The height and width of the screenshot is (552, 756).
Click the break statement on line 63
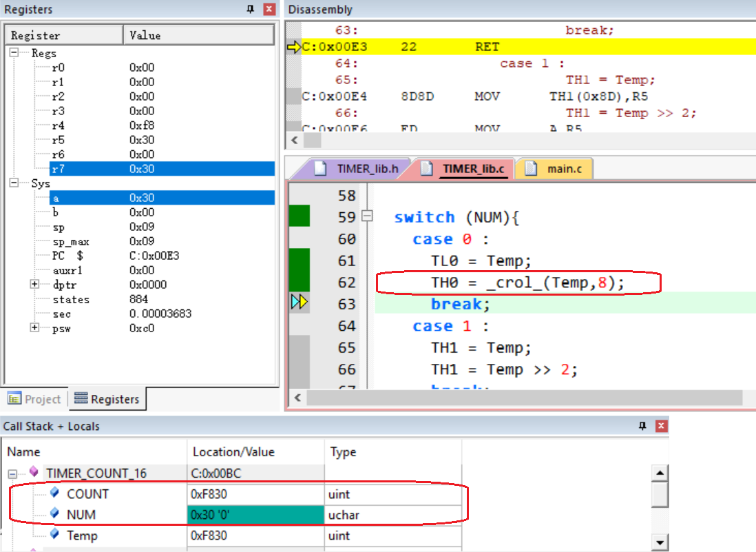(461, 305)
